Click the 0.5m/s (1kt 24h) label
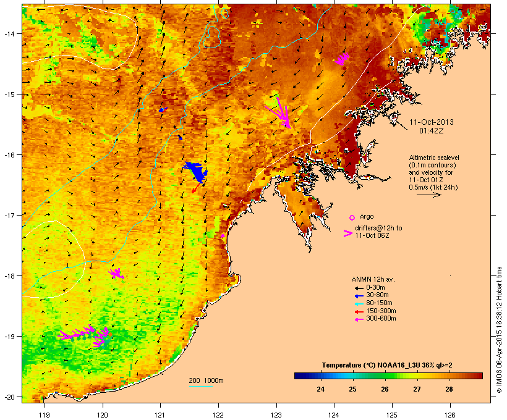Screen dimensions: 507x420 coord(433,187)
